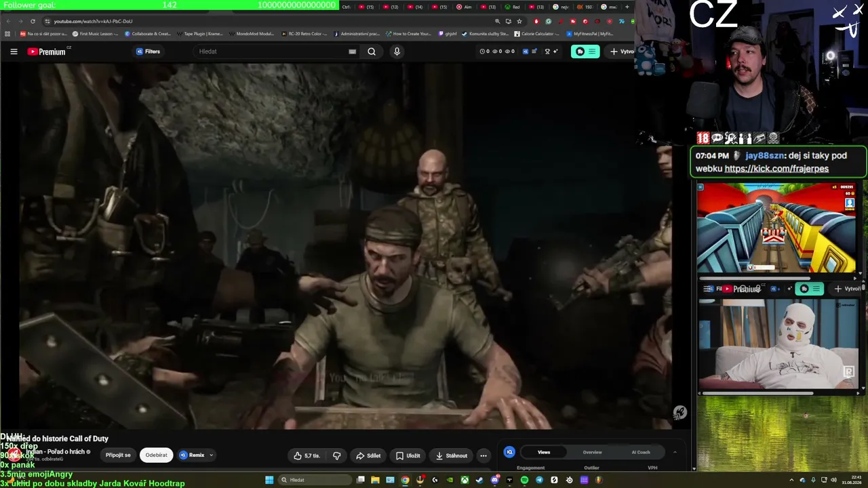The image size is (868, 488).
Task: Open First Music Lesson bookmark
Action: [x=95, y=33]
